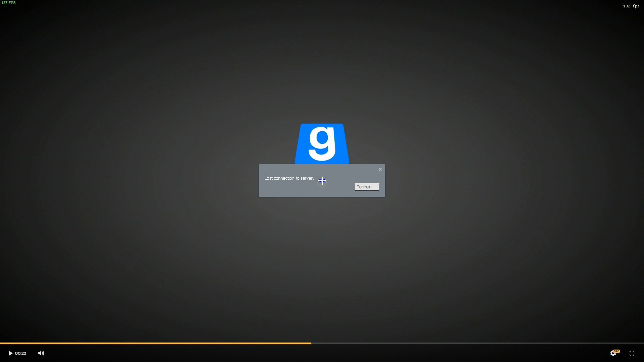
Task: Click the Garry's Mod logo
Action: click(322, 144)
